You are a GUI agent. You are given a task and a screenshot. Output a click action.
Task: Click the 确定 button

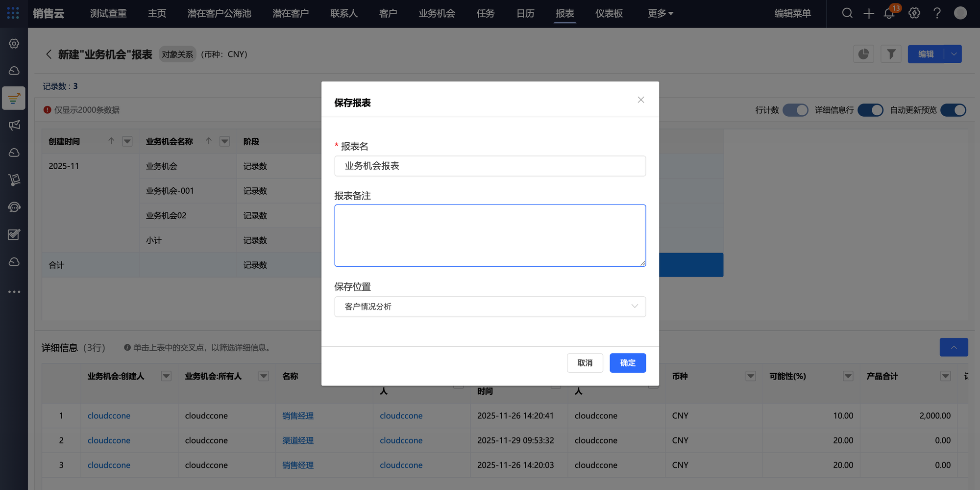(628, 363)
